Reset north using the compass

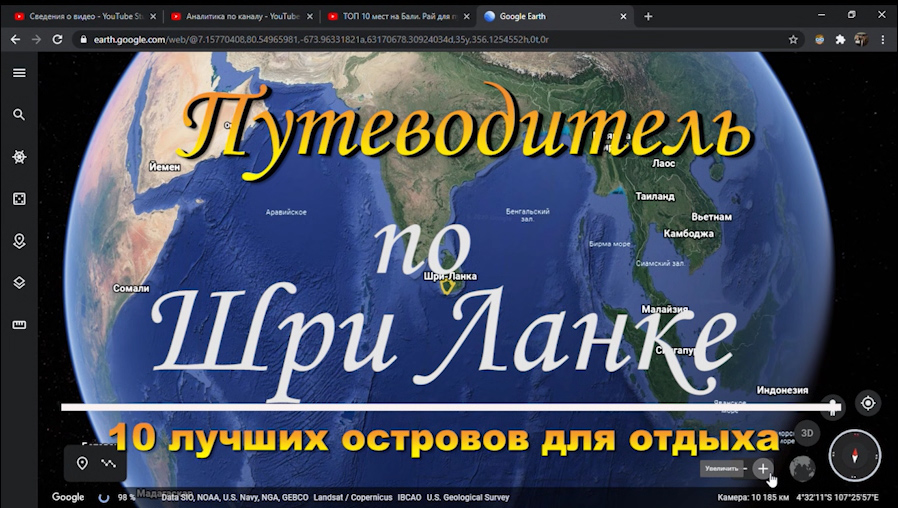click(x=854, y=456)
